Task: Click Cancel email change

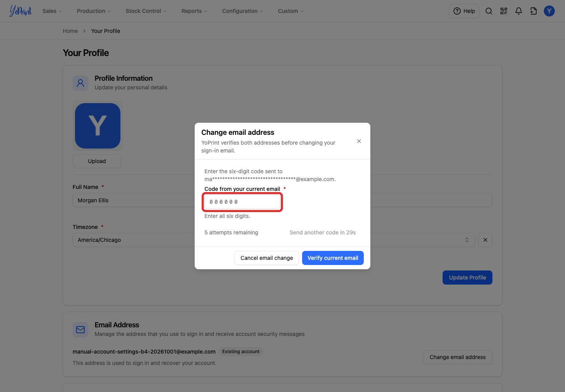Action: point(267,258)
